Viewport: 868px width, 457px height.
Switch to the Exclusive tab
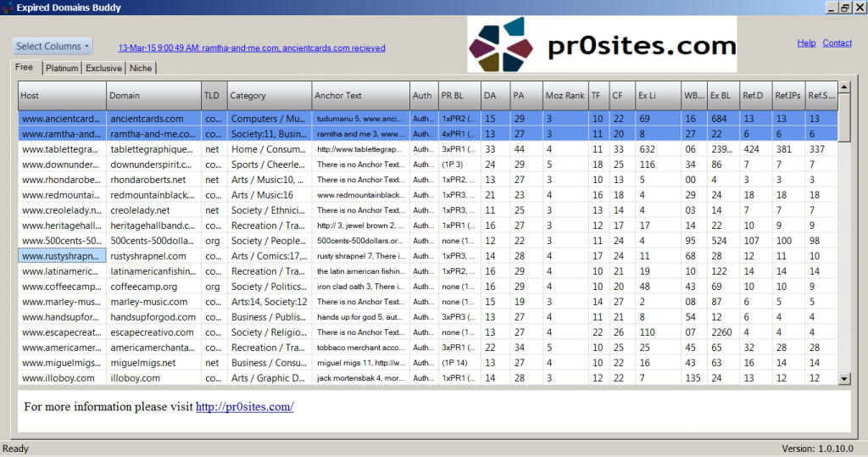click(103, 68)
